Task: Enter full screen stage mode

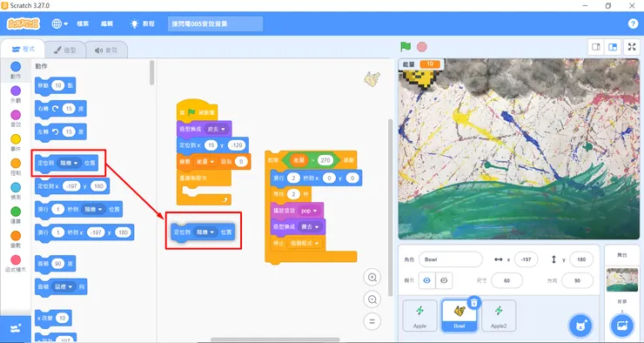Action: [632, 47]
